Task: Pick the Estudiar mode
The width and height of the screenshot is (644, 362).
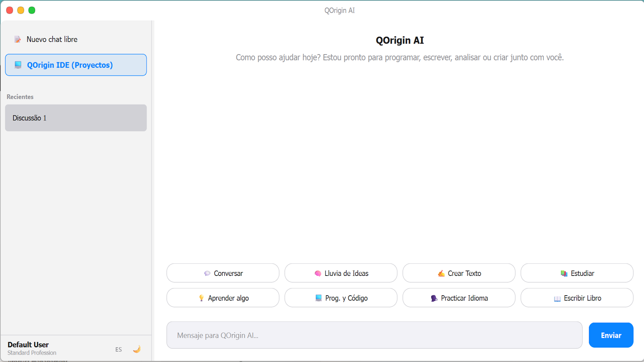Action: 577,273
